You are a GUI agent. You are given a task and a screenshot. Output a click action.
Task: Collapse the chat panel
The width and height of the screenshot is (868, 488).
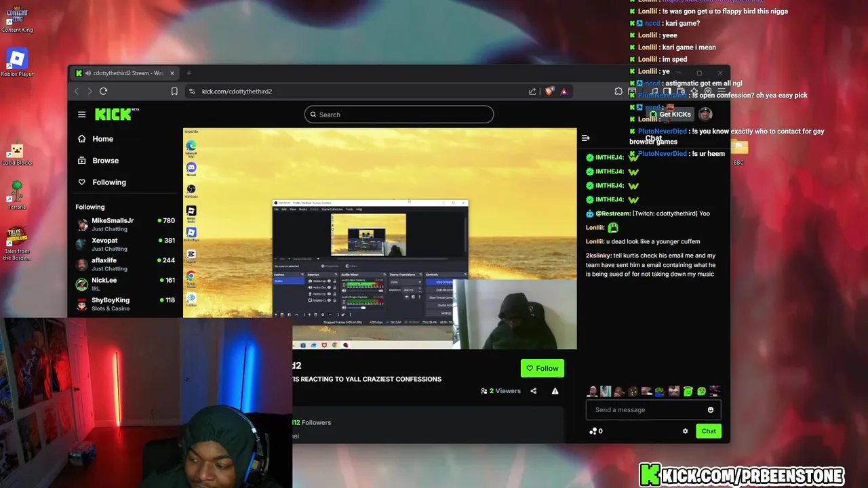[x=586, y=138]
